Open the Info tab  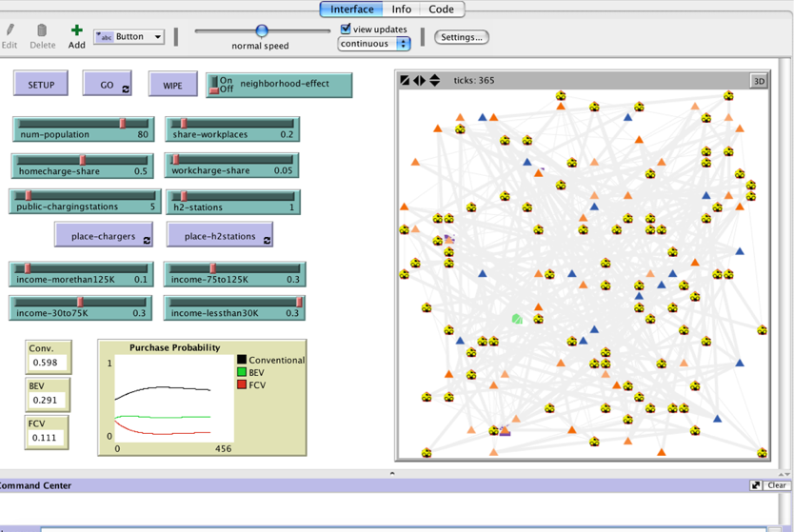pos(402,10)
